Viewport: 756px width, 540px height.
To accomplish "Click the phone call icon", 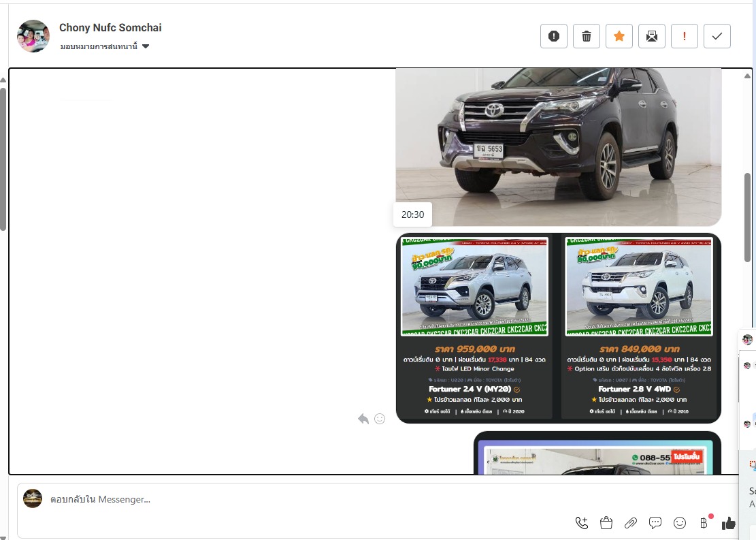I will pyautogui.click(x=582, y=523).
